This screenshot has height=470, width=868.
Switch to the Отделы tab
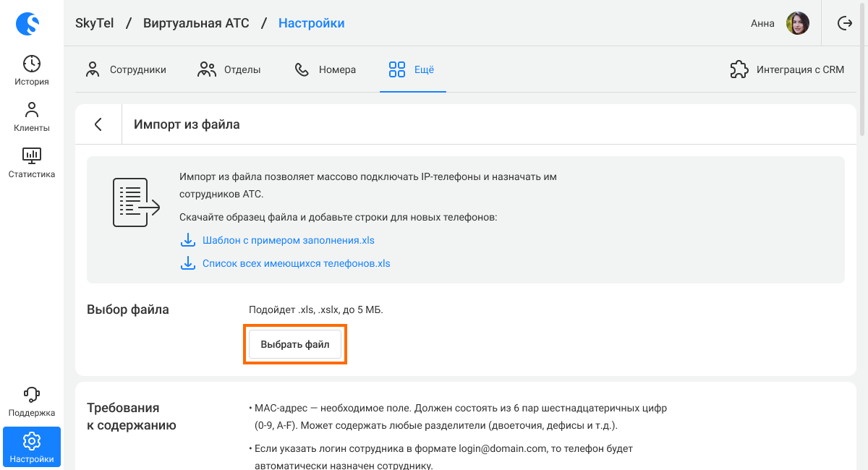point(229,70)
